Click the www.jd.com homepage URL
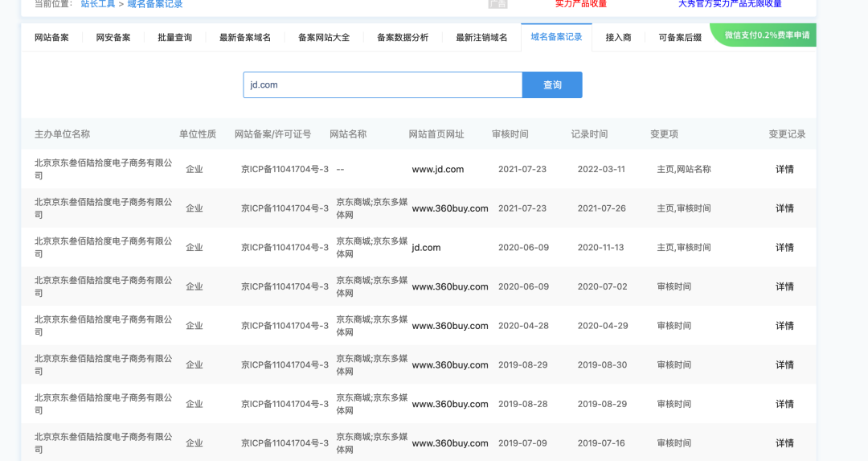The width and height of the screenshot is (868, 461). tap(438, 170)
